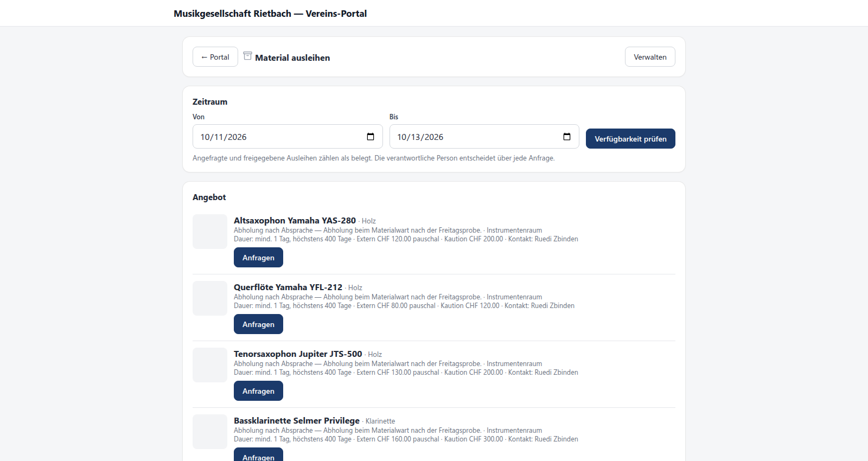The image size is (868, 461).
Task: Click the archive box icon beside Material ausleihen
Action: (247, 56)
